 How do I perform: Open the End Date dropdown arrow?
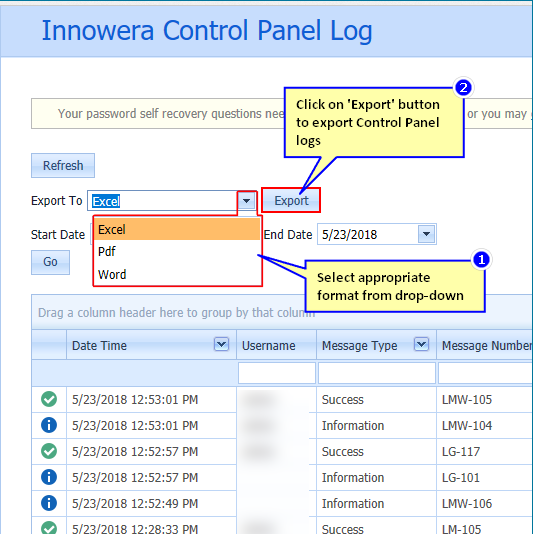[426, 234]
